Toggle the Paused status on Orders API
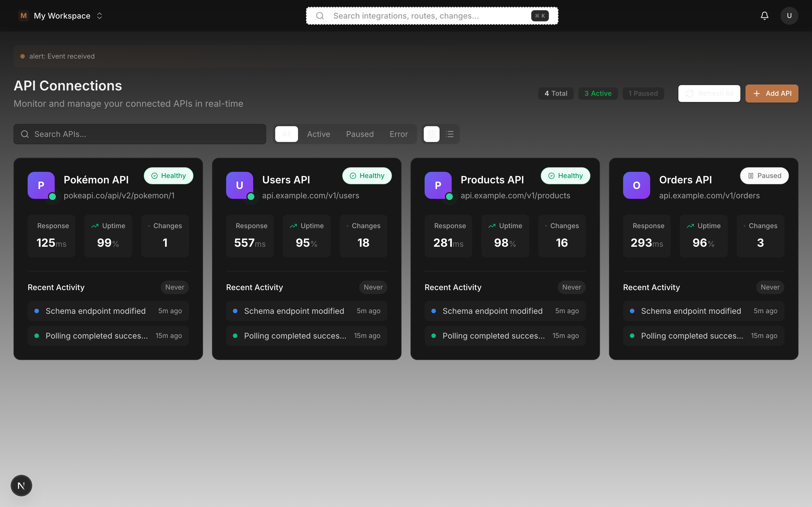 (764, 175)
